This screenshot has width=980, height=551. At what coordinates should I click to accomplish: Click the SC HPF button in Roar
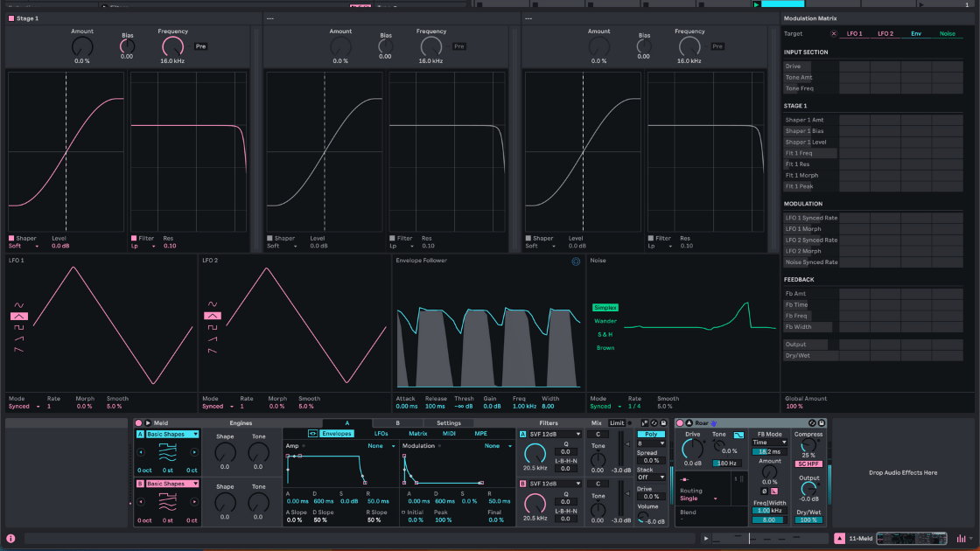point(807,464)
